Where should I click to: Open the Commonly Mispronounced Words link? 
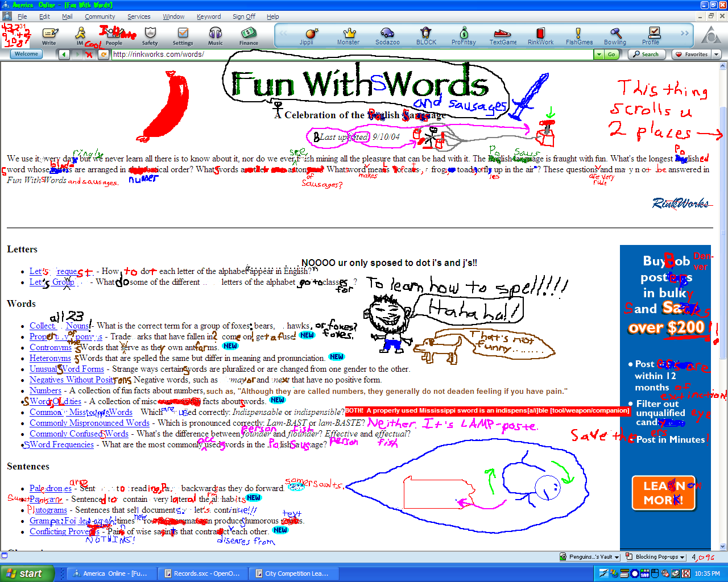pos(89,423)
